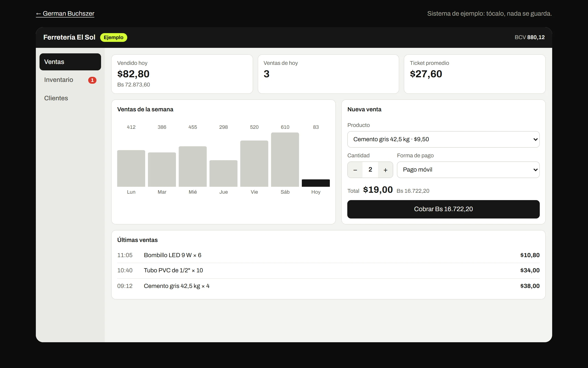Image resolution: width=588 pixels, height=368 pixels.
Task: Click the BCV 880,12 exchange rate
Action: tap(529, 37)
